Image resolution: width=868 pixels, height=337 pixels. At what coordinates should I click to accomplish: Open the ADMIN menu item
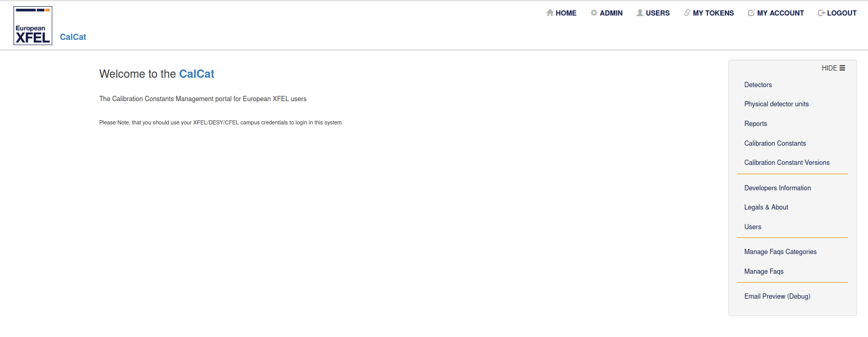coord(611,13)
